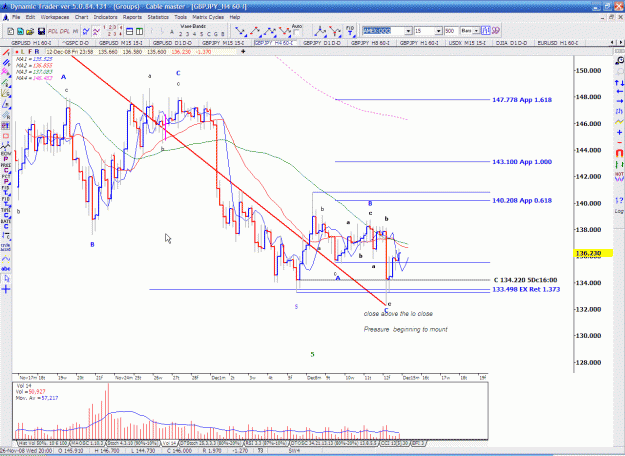Click the open folder toolbar icon
The width and height of the screenshot is (625, 456).
(30, 31)
